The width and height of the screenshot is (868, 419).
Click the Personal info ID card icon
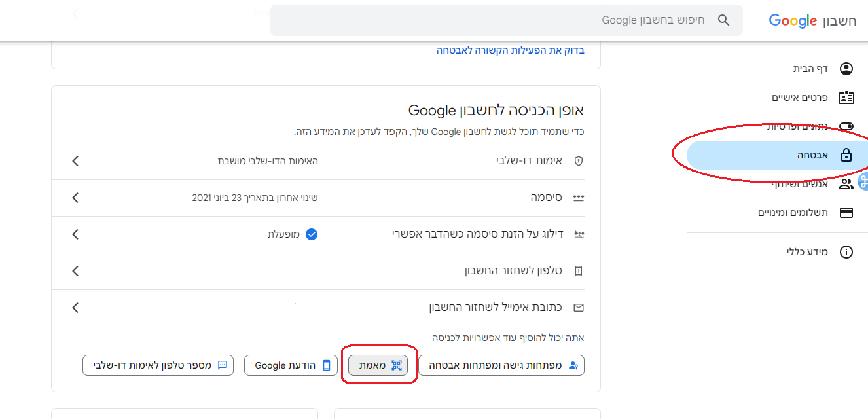tap(846, 98)
